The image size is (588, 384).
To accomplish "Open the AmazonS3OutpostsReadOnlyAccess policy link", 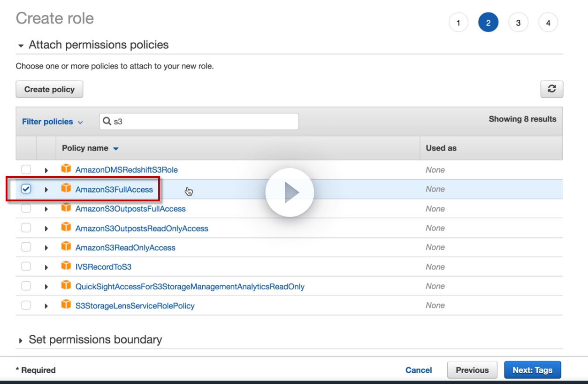I will point(142,228).
